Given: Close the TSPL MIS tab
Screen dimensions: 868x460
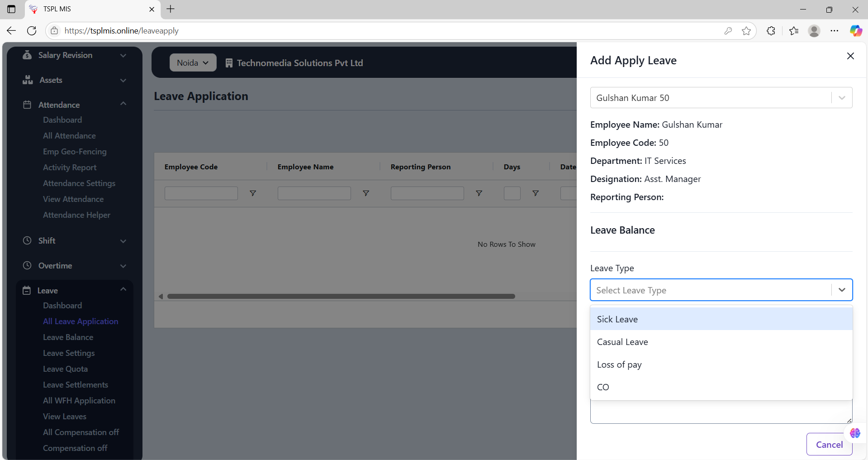Looking at the screenshot, I should coord(152,9).
